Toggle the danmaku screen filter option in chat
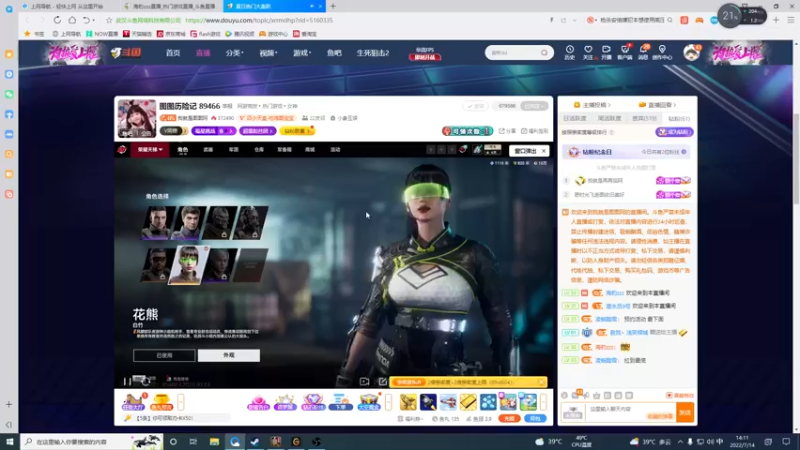The height and width of the screenshot is (450, 800). (680, 395)
